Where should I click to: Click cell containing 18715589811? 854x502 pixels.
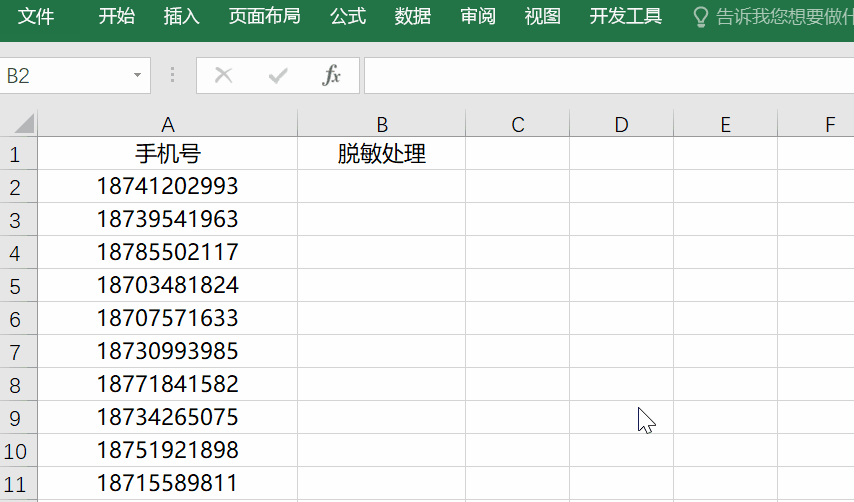[x=168, y=484]
